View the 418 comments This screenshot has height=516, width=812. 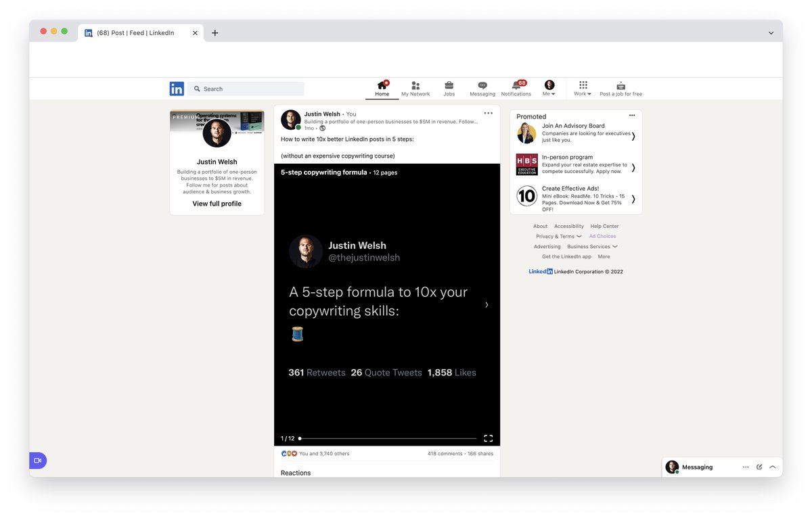(x=445, y=454)
